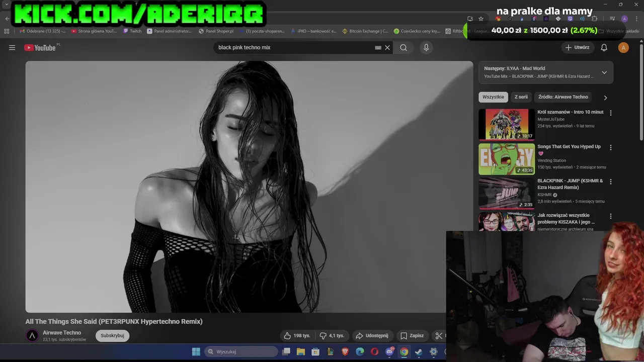Screen dimensions: 644x362
Task: Select the Z serii filter chip
Action: coord(521,97)
